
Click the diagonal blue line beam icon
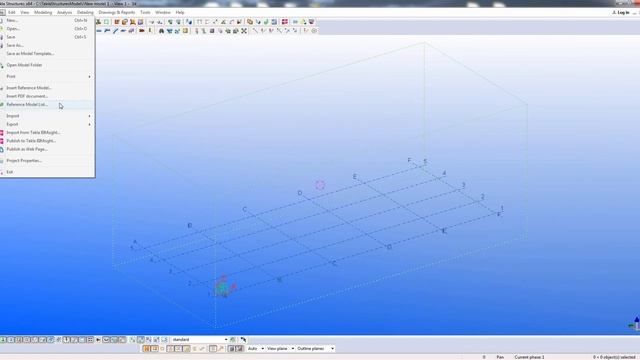116,31
